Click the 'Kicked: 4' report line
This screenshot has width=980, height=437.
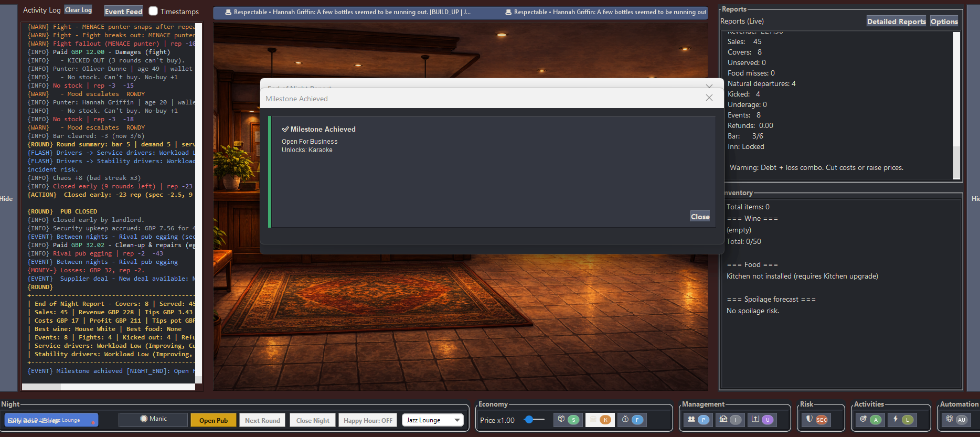(x=744, y=94)
